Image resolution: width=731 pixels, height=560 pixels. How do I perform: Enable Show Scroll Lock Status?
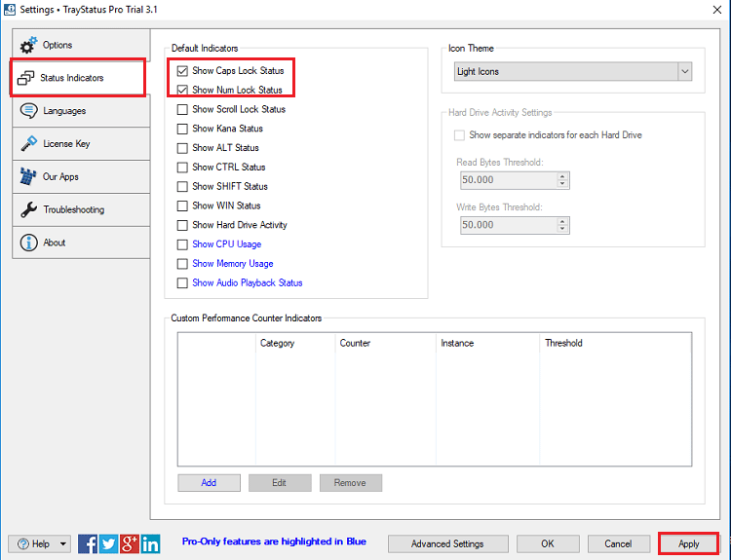click(x=182, y=109)
